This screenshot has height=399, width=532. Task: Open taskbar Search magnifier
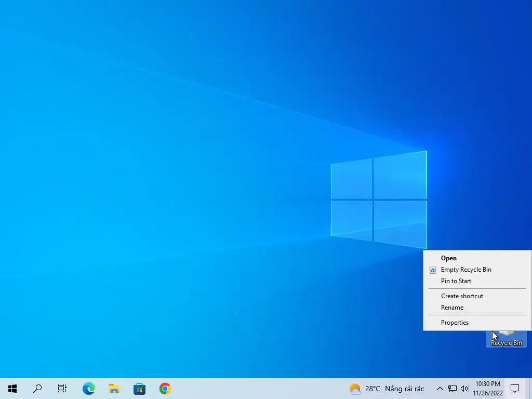tap(37, 389)
